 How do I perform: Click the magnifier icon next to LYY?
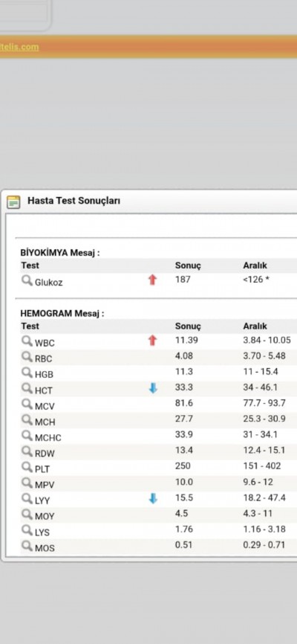coord(27,498)
